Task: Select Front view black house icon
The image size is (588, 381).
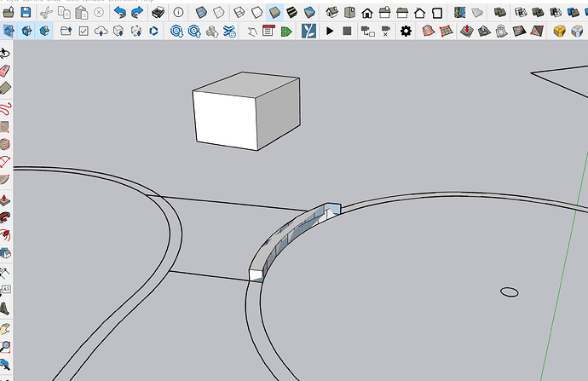Action: coord(367,13)
